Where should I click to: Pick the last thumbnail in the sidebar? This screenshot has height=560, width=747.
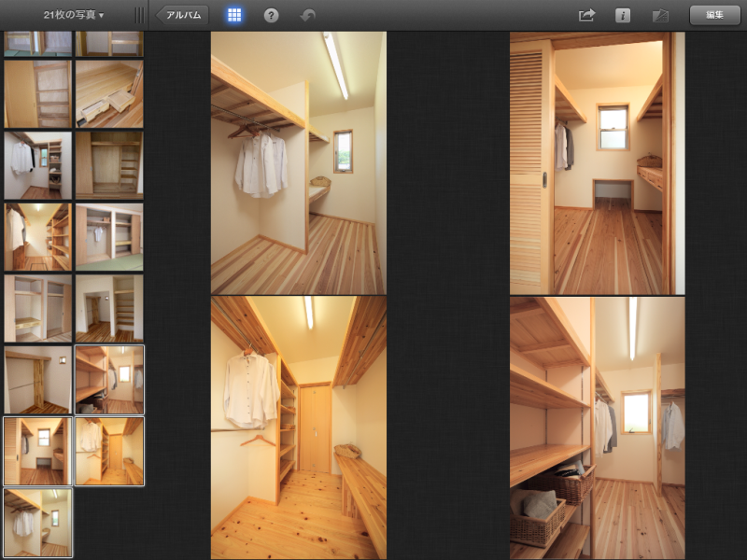click(38, 523)
